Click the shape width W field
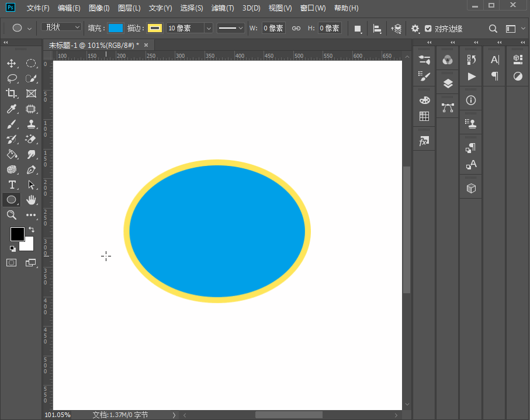Screen dimensions: 530x420 (x=273, y=28)
